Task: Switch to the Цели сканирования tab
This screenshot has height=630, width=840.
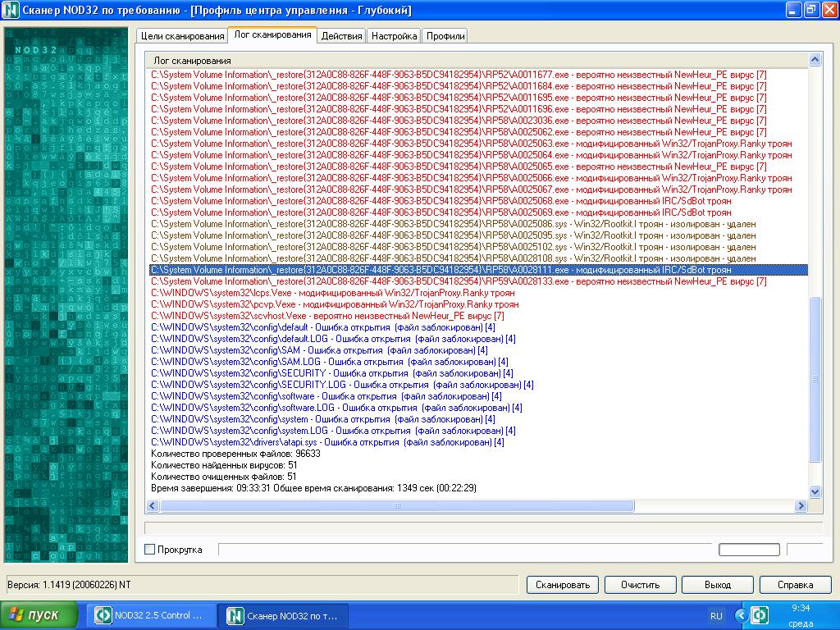Action: pos(181,36)
